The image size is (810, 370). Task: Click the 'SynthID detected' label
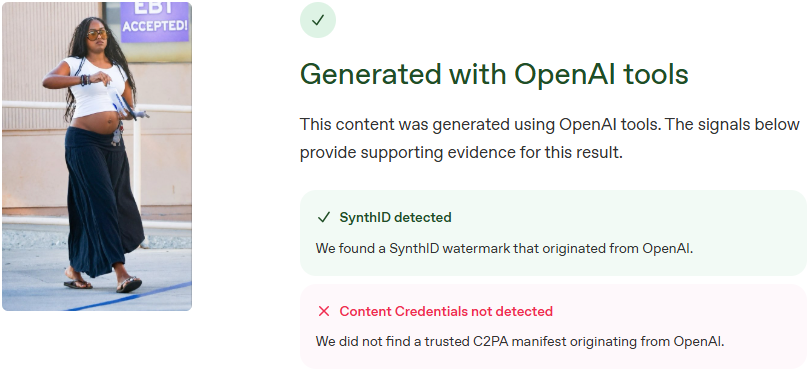pos(395,218)
